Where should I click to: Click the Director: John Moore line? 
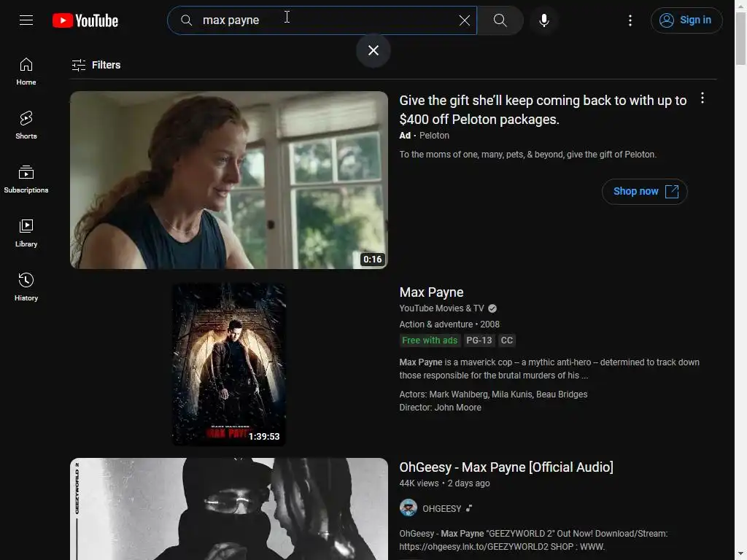click(440, 407)
